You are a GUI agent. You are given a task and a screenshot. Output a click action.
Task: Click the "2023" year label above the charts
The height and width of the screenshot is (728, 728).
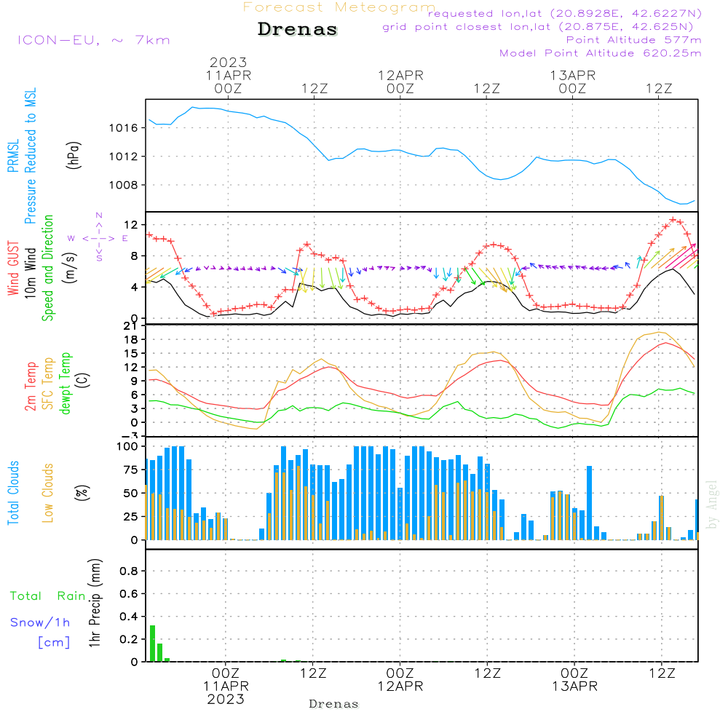pos(228,62)
